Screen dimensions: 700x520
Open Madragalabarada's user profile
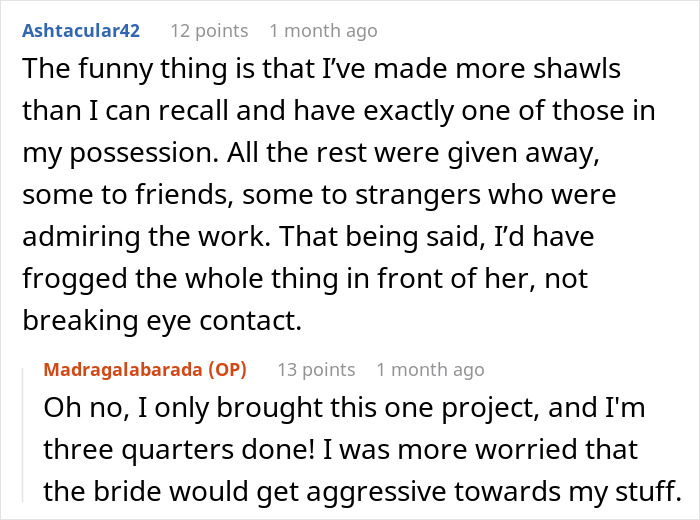pos(121,370)
